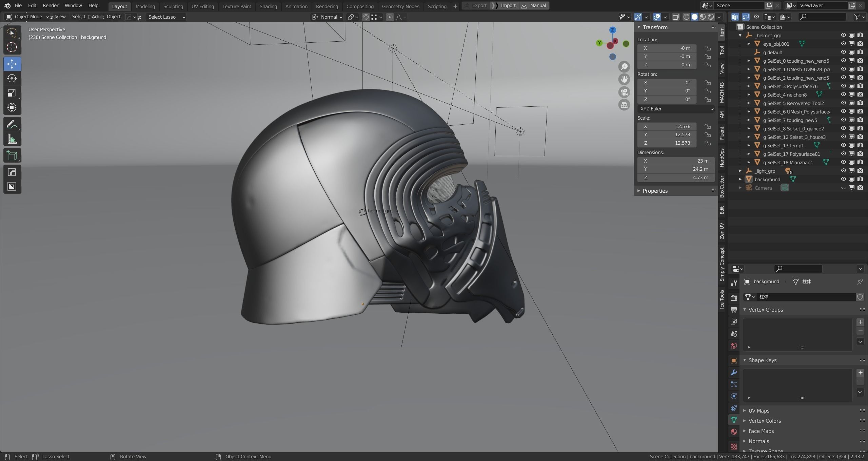Activate the Scale tool
The image size is (868, 461).
point(12,93)
